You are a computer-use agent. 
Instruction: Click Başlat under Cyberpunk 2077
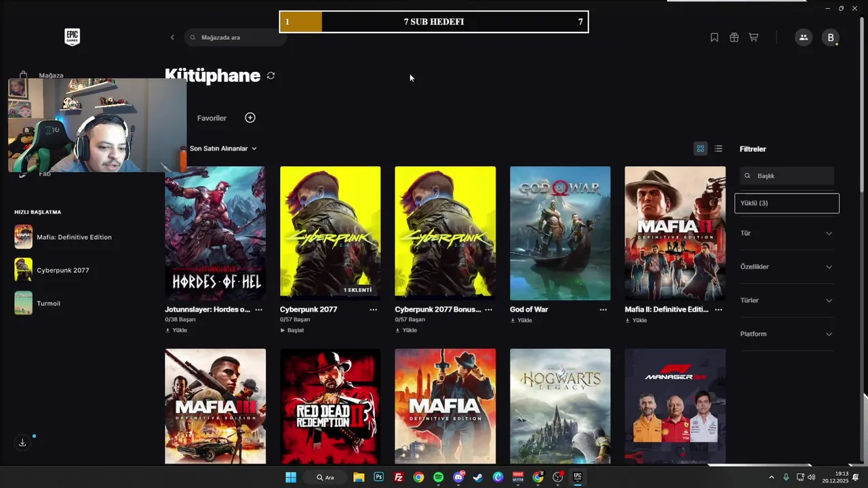coord(292,330)
